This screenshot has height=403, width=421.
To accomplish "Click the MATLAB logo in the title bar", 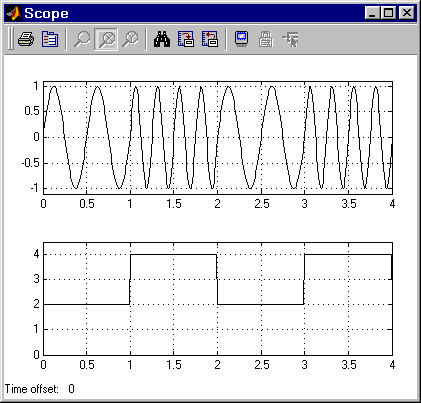I will coord(14,13).
